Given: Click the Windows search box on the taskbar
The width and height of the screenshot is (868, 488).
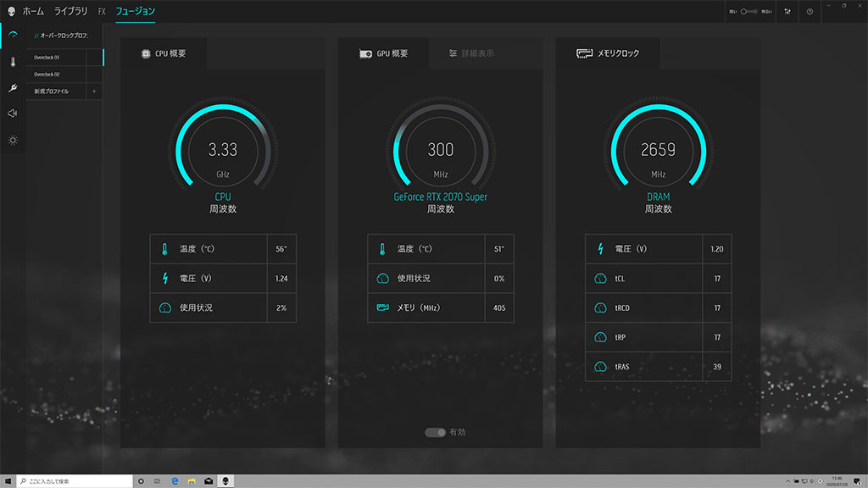Looking at the screenshot, I should point(75,481).
